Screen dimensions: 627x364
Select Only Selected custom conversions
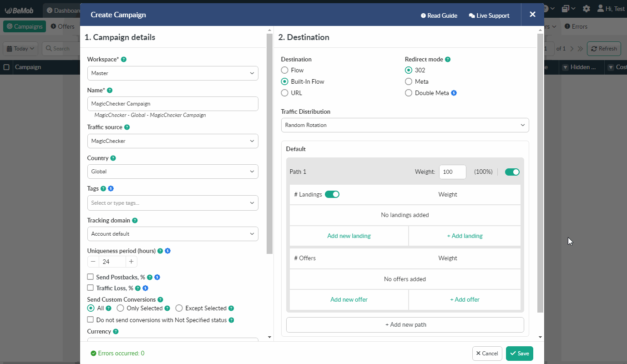(121, 308)
